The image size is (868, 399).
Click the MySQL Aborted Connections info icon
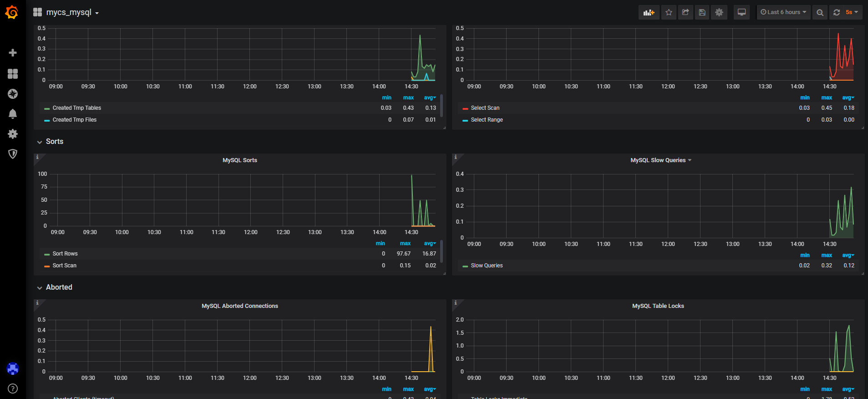pyautogui.click(x=37, y=303)
